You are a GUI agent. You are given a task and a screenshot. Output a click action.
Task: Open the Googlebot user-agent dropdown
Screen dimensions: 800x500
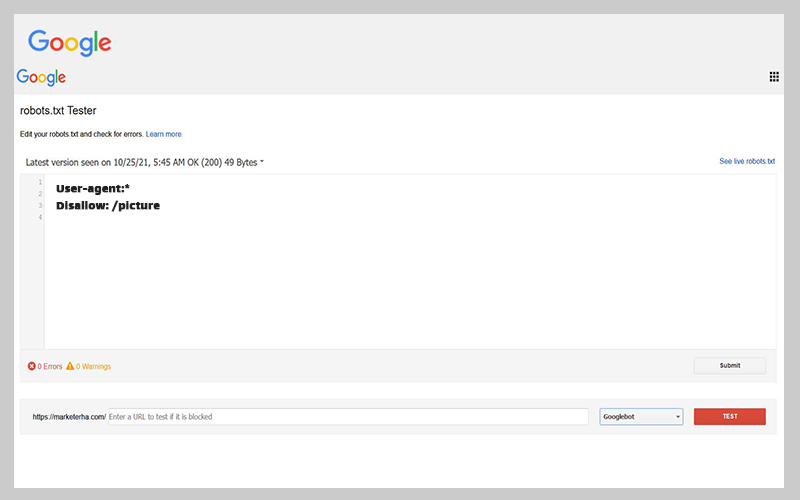click(x=641, y=416)
